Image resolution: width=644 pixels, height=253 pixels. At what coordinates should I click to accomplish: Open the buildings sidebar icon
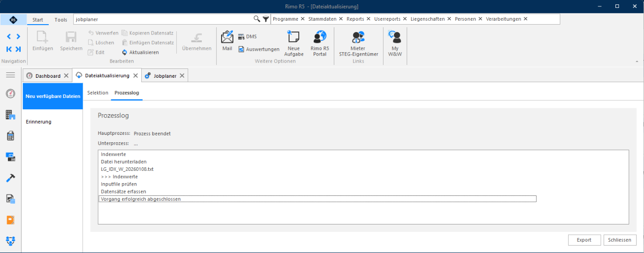tap(10, 115)
